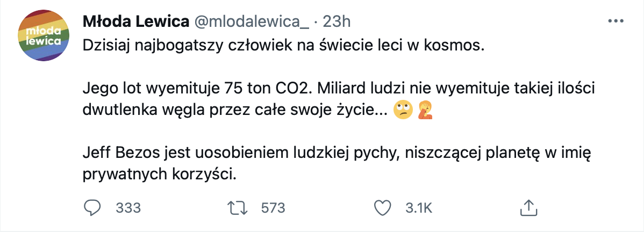
Task: Open the share tweet icon
Action: [527, 207]
